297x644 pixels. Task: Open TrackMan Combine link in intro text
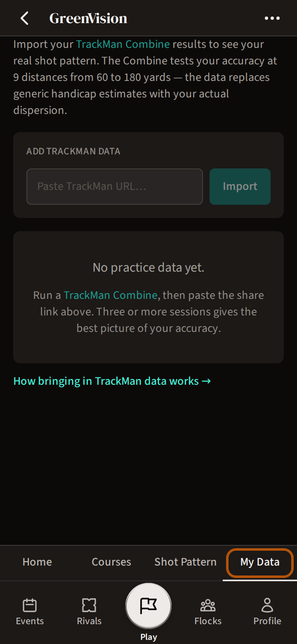click(x=123, y=44)
